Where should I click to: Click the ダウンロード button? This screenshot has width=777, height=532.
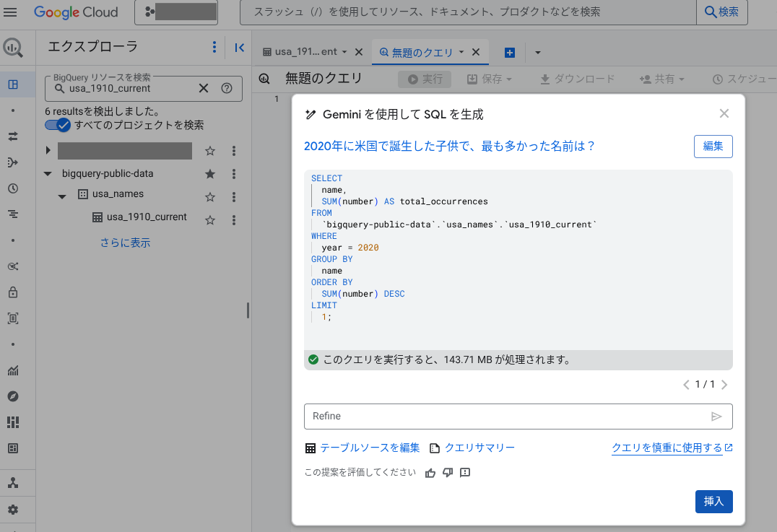pyautogui.click(x=577, y=79)
